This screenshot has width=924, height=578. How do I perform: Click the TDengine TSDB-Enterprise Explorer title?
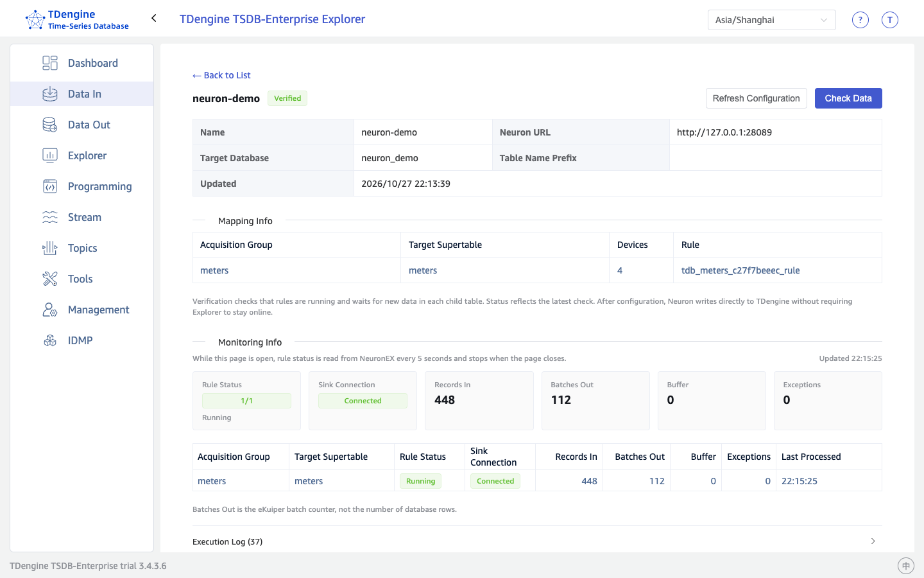tap(272, 19)
